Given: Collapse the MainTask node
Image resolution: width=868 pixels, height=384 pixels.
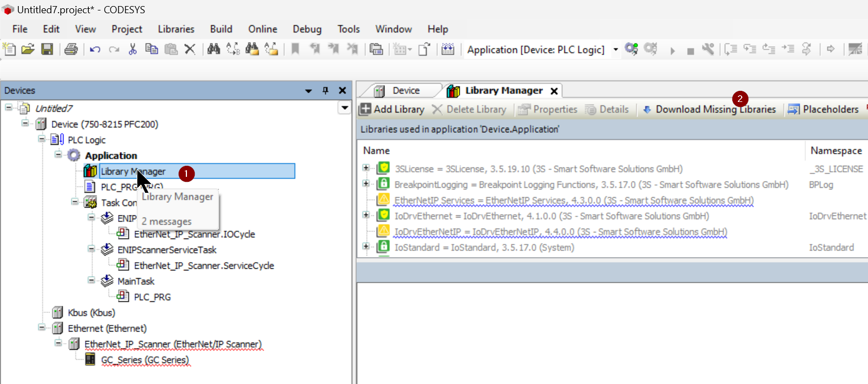Looking at the screenshot, I should 92,280.
